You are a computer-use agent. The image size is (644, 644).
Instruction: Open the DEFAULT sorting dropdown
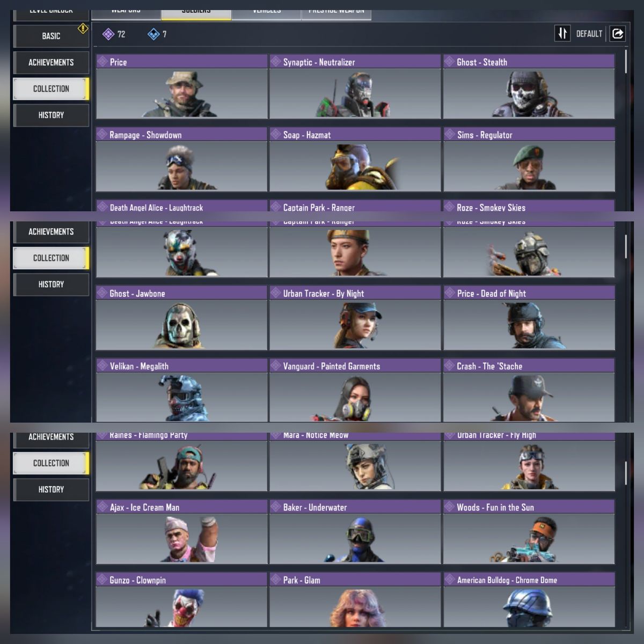(x=589, y=34)
